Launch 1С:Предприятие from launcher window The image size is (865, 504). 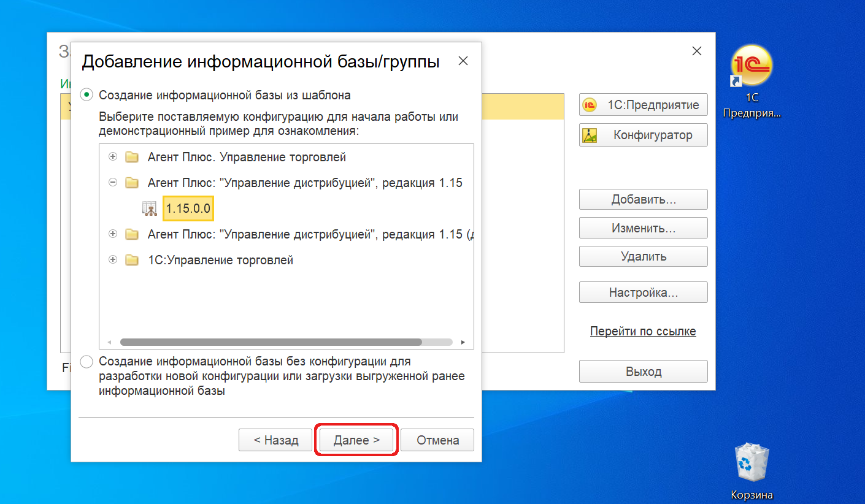click(644, 105)
